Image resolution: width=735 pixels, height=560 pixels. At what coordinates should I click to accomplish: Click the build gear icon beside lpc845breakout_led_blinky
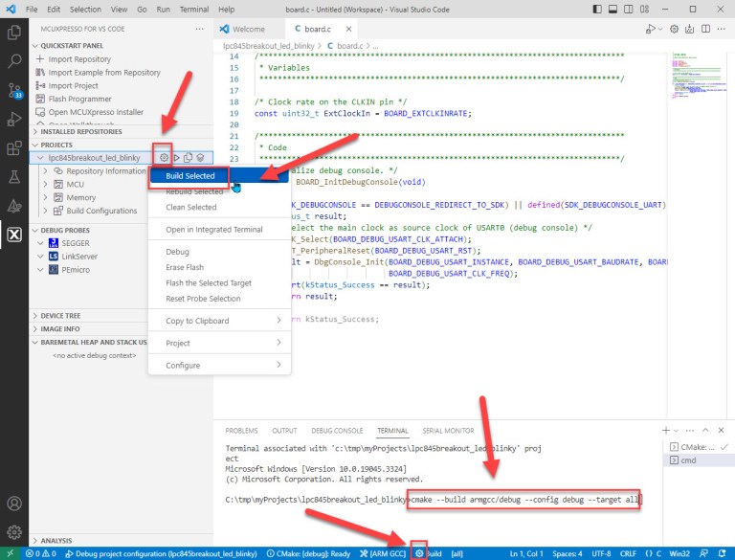coord(164,157)
